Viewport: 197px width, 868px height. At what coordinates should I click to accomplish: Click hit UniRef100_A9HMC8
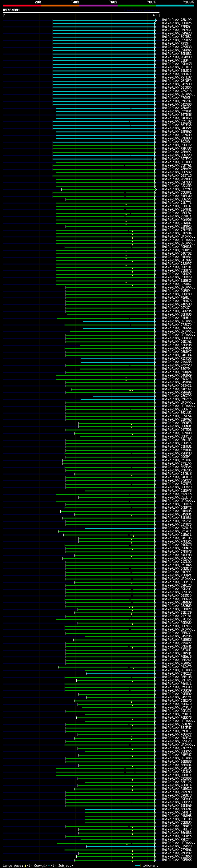tap(177, 247)
